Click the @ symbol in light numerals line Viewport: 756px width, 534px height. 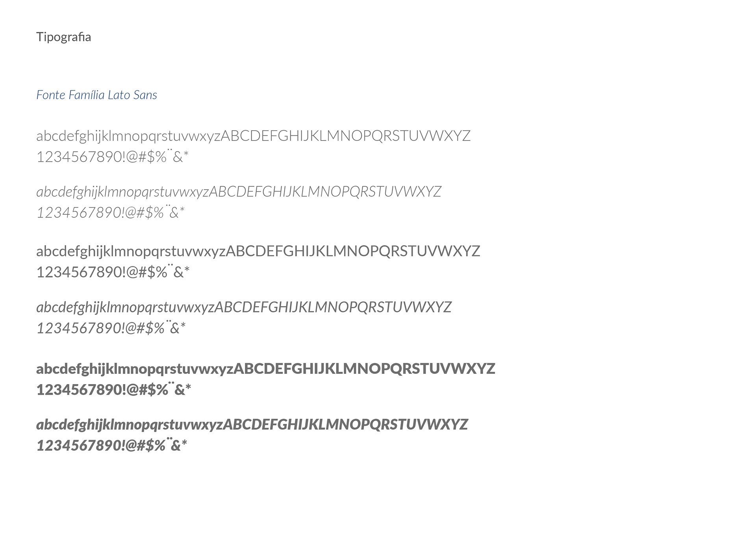coord(132,157)
